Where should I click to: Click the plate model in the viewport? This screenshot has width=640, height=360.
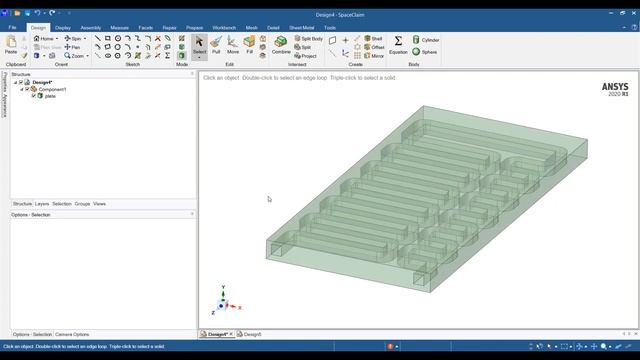click(427, 199)
